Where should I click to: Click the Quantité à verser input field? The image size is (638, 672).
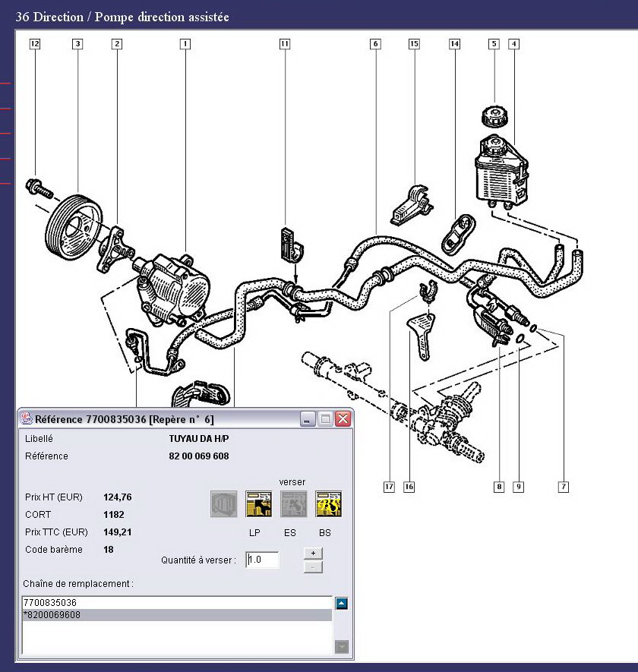coord(262,560)
